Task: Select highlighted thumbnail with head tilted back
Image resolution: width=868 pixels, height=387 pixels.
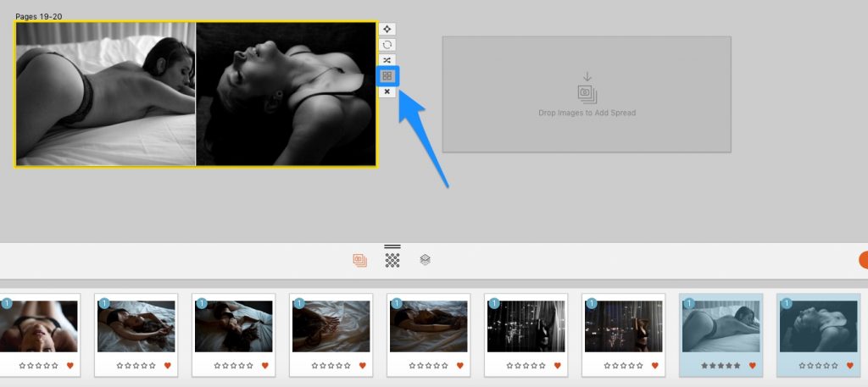Action: point(818,326)
